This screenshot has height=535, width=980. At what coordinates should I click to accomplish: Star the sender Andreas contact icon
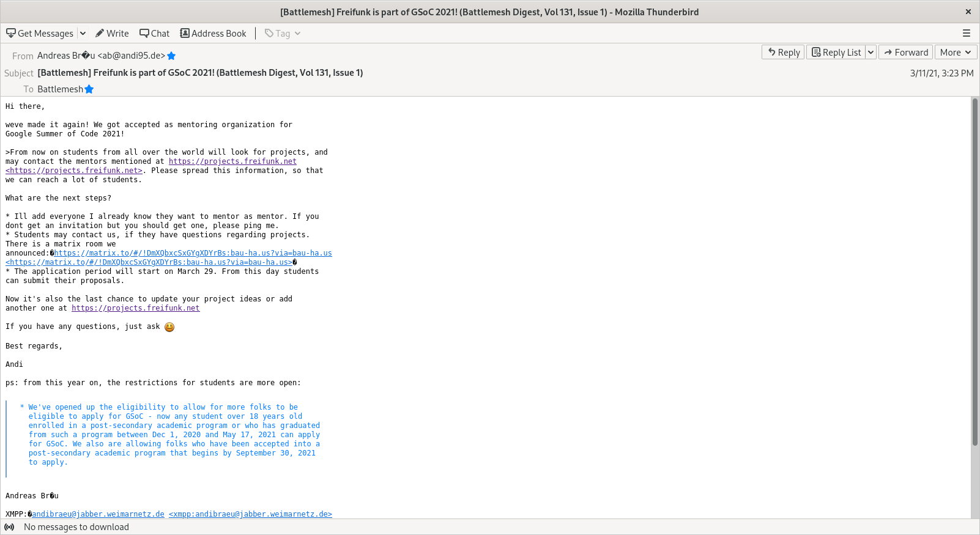tap(172, 56)
